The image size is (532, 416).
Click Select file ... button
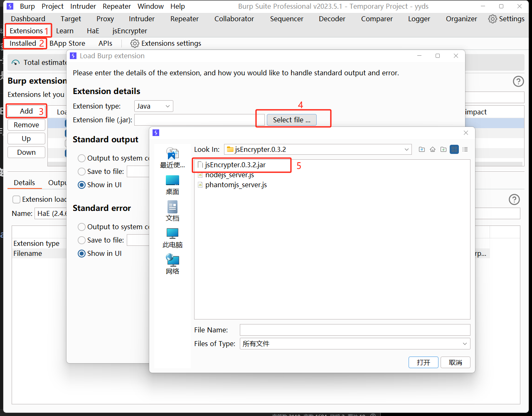(292, 120)
